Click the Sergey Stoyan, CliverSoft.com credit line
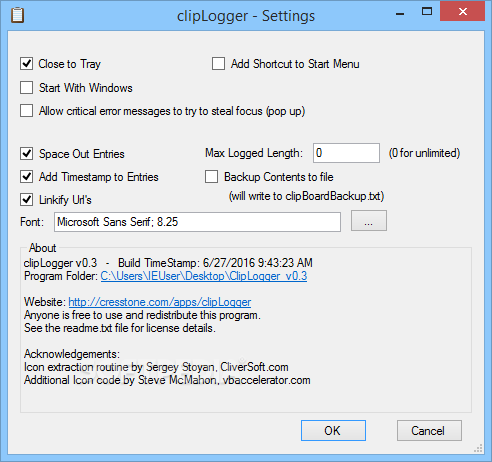Viewport: 492px width, 462px height. 156,367
